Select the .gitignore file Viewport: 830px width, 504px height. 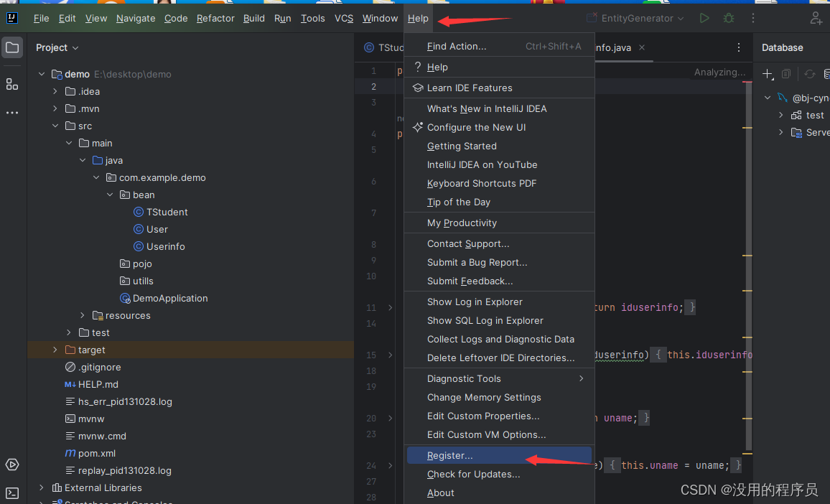coord(93,367)
